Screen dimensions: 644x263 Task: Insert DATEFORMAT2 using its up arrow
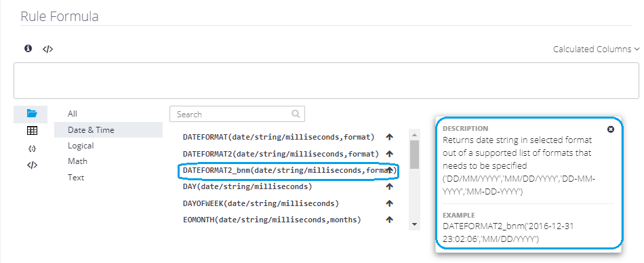390,154
